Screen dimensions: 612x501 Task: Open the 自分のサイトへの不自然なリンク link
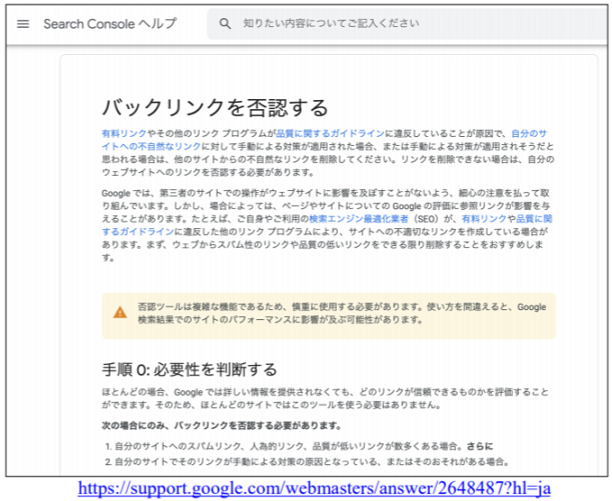324,140
